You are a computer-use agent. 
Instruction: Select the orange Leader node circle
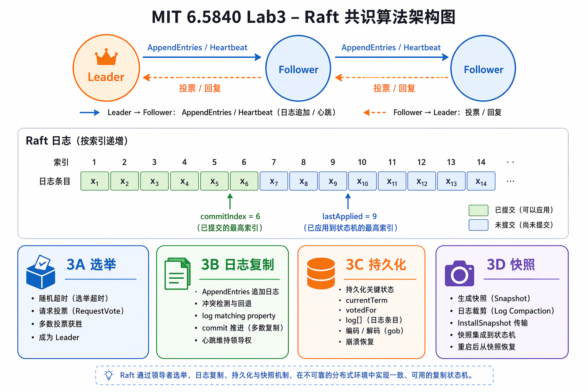(x=106, y=68)
